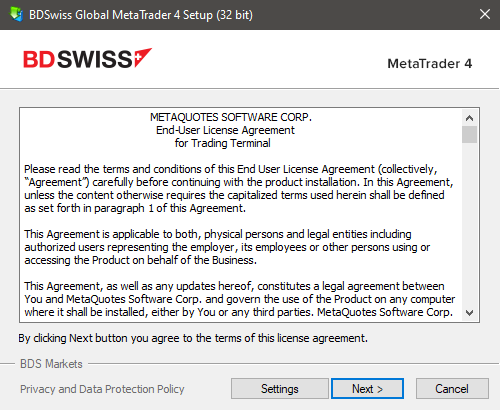The image size is (500, 410).
Task: Open the Privacy and Data Protection Policy link
Action: (102, 389)
